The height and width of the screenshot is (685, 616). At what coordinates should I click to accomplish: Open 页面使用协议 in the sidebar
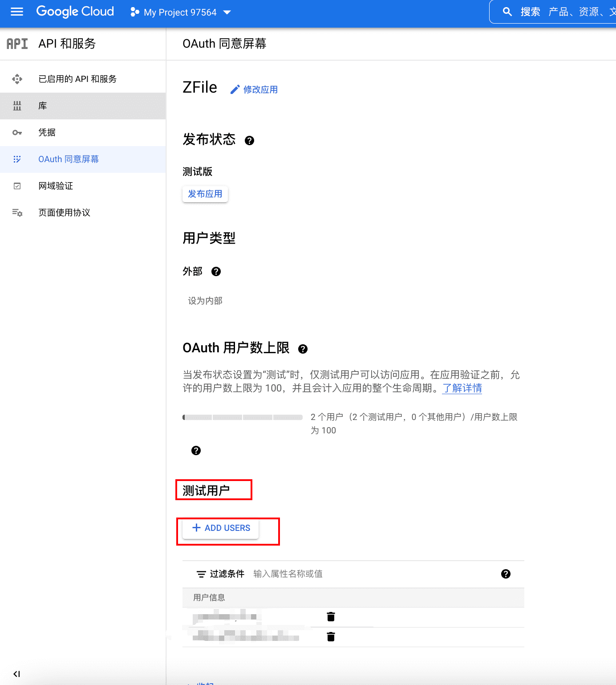(64, 213)
